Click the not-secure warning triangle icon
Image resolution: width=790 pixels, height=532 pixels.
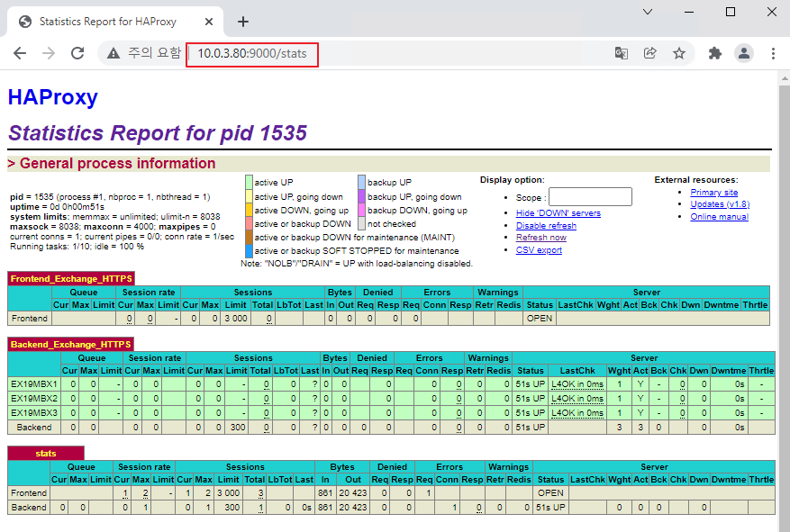[x=114, y=53]
